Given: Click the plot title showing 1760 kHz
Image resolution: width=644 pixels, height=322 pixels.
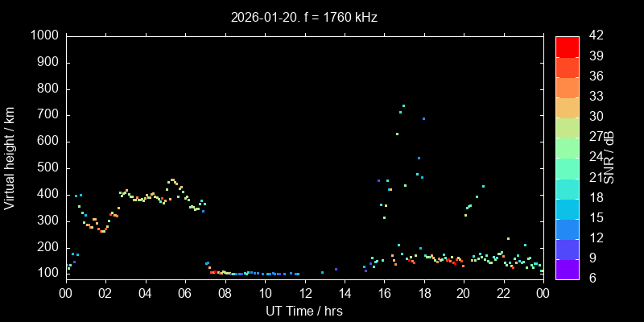Looking at the screenshot, I should point(304,17).
